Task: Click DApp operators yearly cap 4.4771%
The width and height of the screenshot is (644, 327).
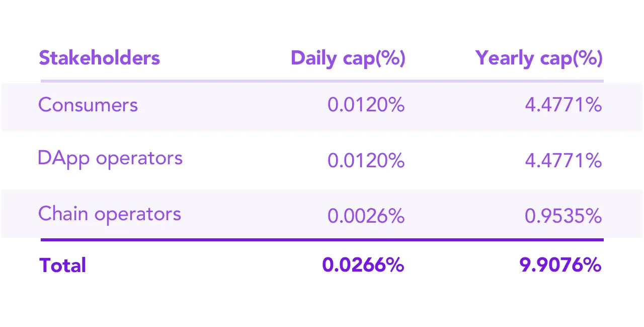Action: [x=563, y=161]
